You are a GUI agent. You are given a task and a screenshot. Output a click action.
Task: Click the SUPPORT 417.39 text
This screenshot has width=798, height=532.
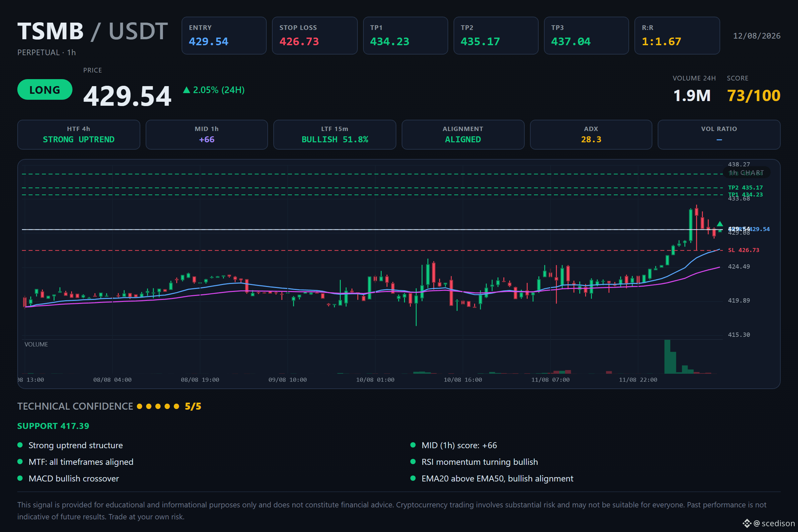pyautogui.click(x=53, y=426)
